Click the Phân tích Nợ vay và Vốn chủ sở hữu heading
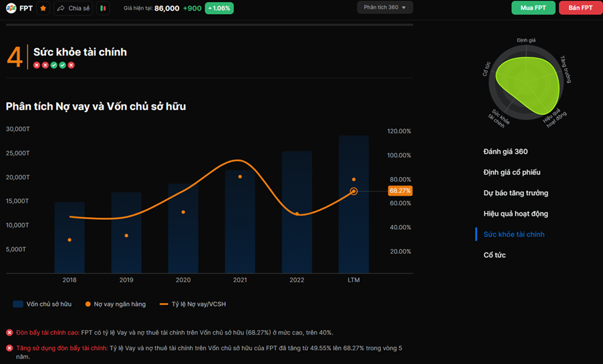The image size is (603, 364). click(96, 106)
